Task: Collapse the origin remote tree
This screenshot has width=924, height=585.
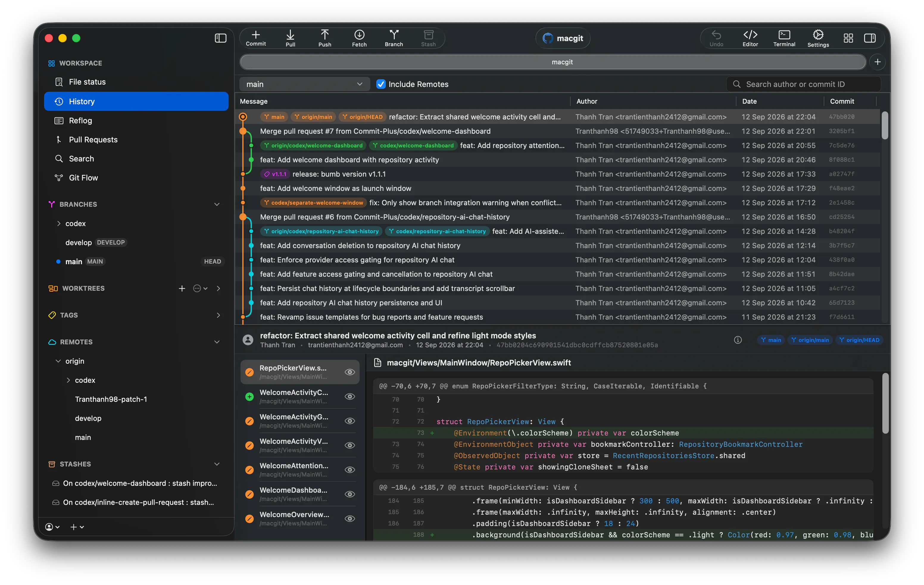Action: point(58,361)
